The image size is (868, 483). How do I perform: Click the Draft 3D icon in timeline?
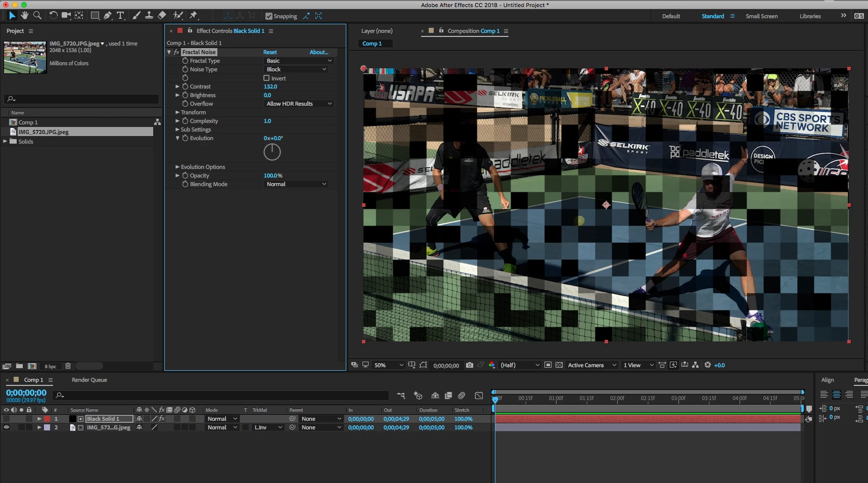coord(418,396)
